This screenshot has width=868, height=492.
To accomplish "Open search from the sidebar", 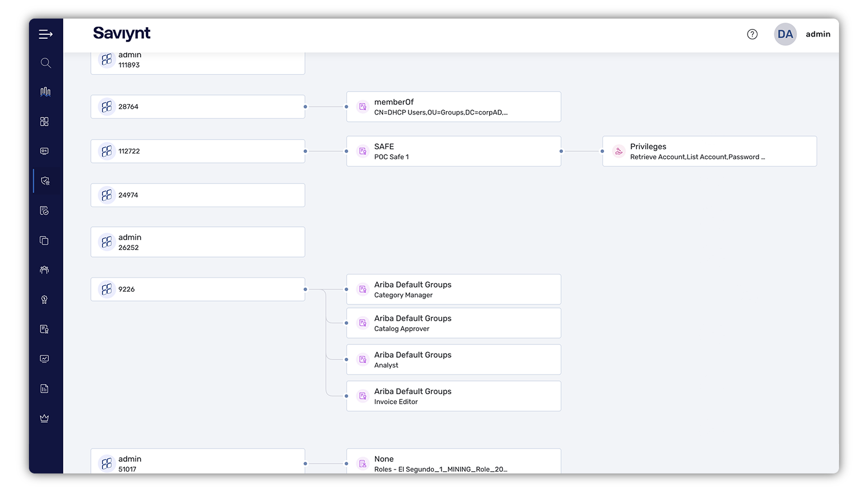I will [x=46, y=63].
